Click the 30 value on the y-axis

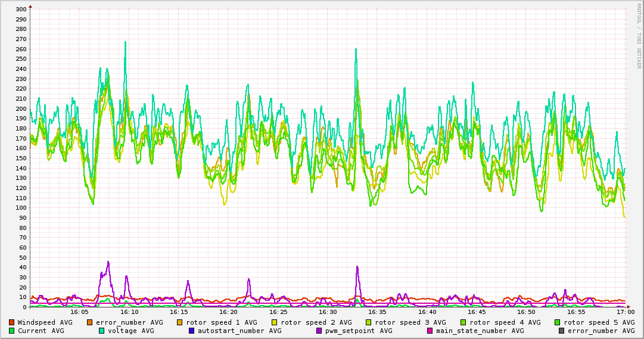click(x=23, y=278)
